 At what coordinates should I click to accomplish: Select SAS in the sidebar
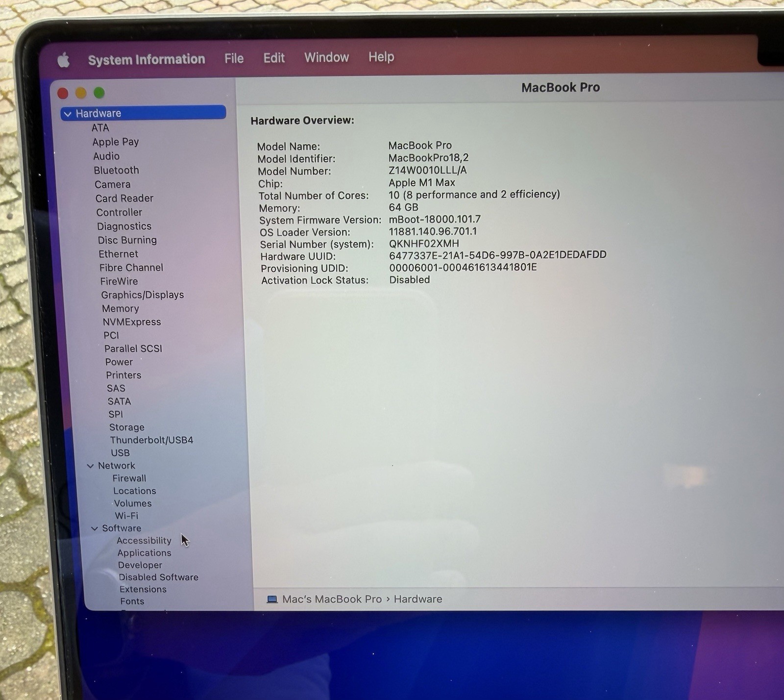[x=116, y=388]
